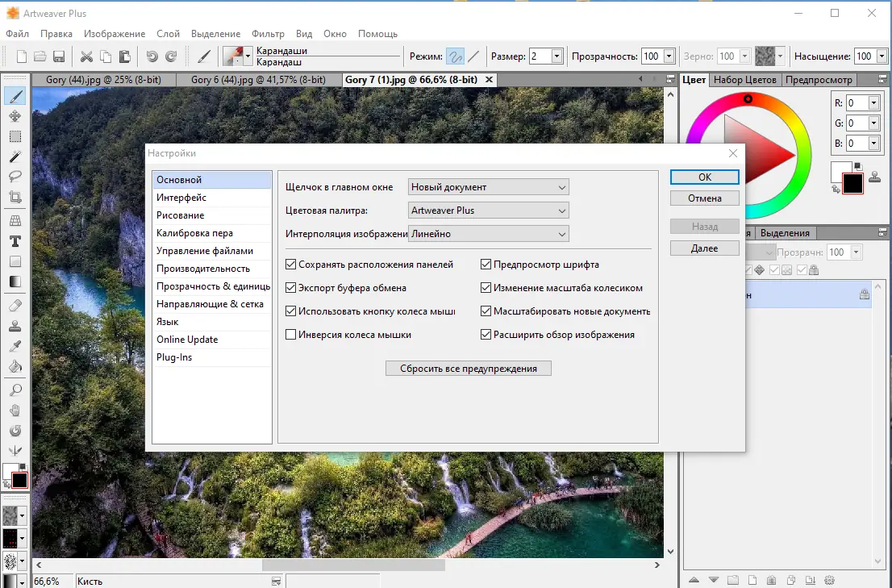Uncheck Предпросмотр шрифта
Screen dimensions: 892x588
486,265
